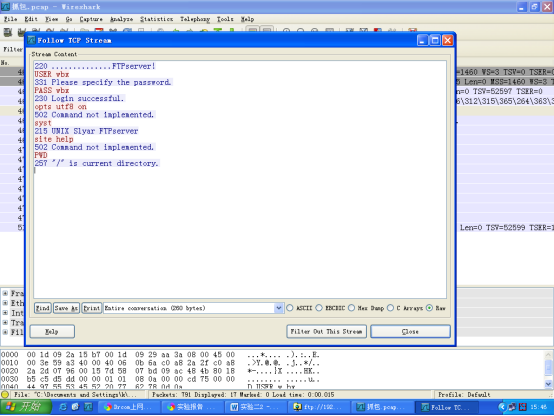Image resolution: width=554 pixels, height=416 pixels.
Task: Expand the Transmission Control tree node
Action: pyautogui.click(x=5, y=322)
